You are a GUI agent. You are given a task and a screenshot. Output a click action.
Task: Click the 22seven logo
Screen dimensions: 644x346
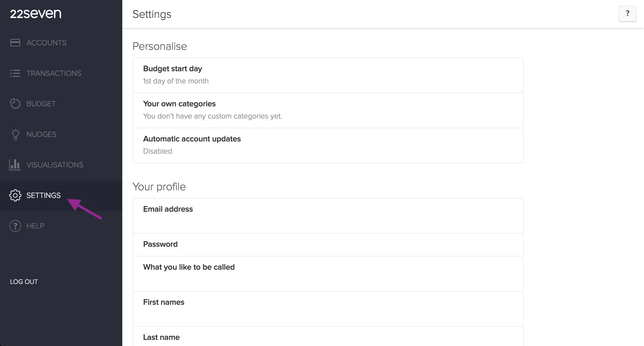coord(36,13)
